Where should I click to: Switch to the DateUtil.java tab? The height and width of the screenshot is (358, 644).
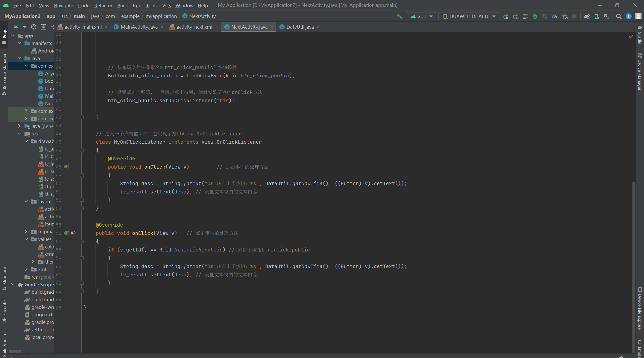300,27
